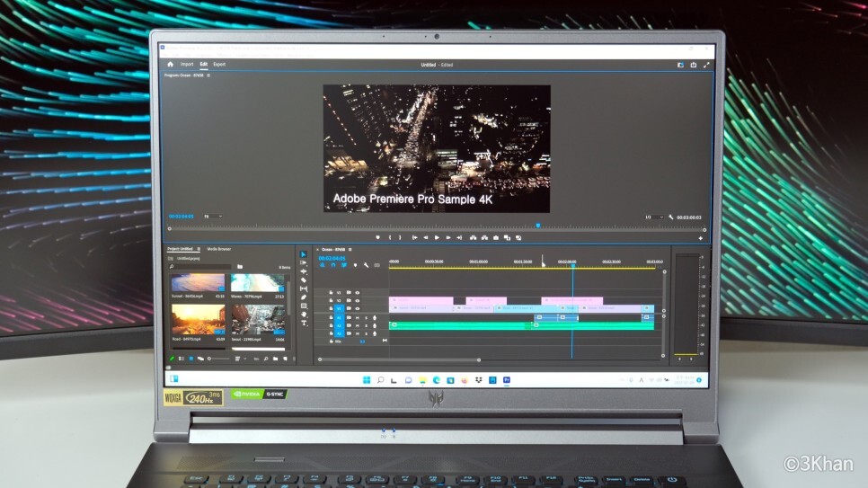The image size is (868, 488).
Task: Select the Hand tool
Action: click(x=304, y=315)
